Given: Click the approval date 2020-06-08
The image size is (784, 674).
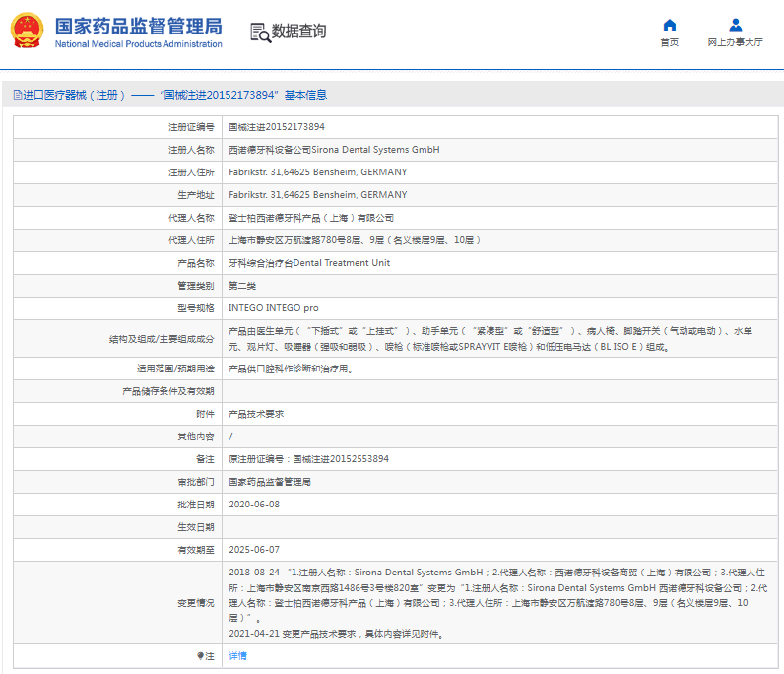Looking at the screenshot, I should click(x=254, y=504).
